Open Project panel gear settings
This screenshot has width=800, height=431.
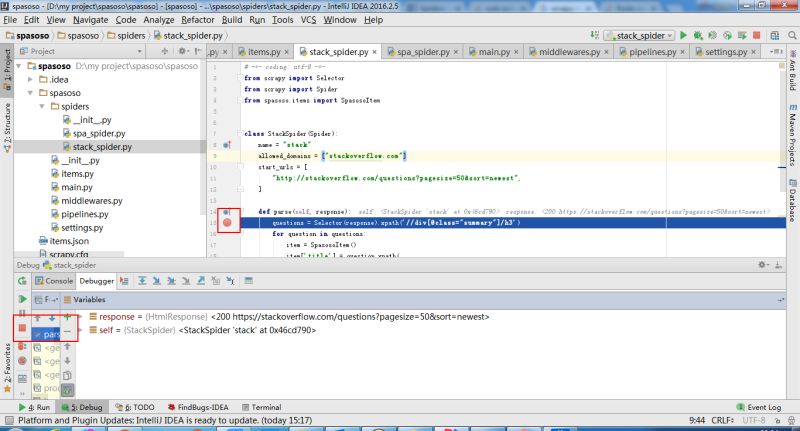[182, 51]
